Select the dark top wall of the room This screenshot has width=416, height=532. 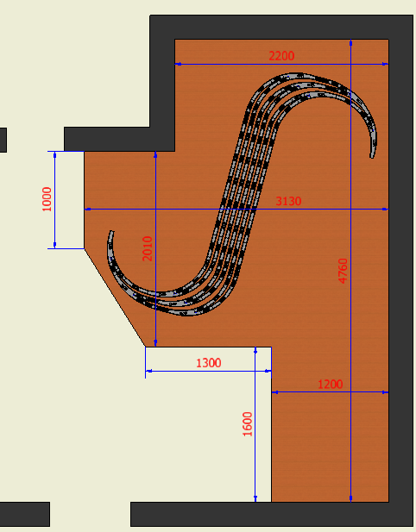[281, 27]
